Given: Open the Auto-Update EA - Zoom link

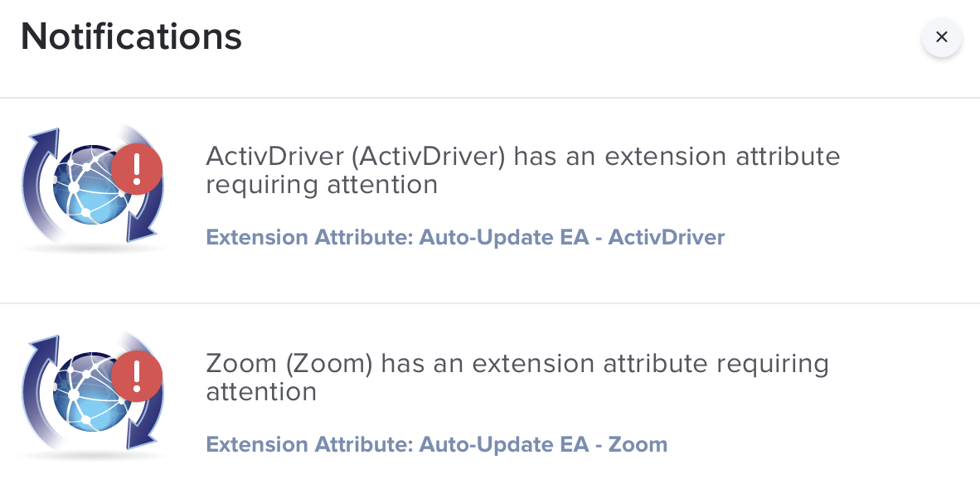Looking at the screenshot, I should [436, 444].
